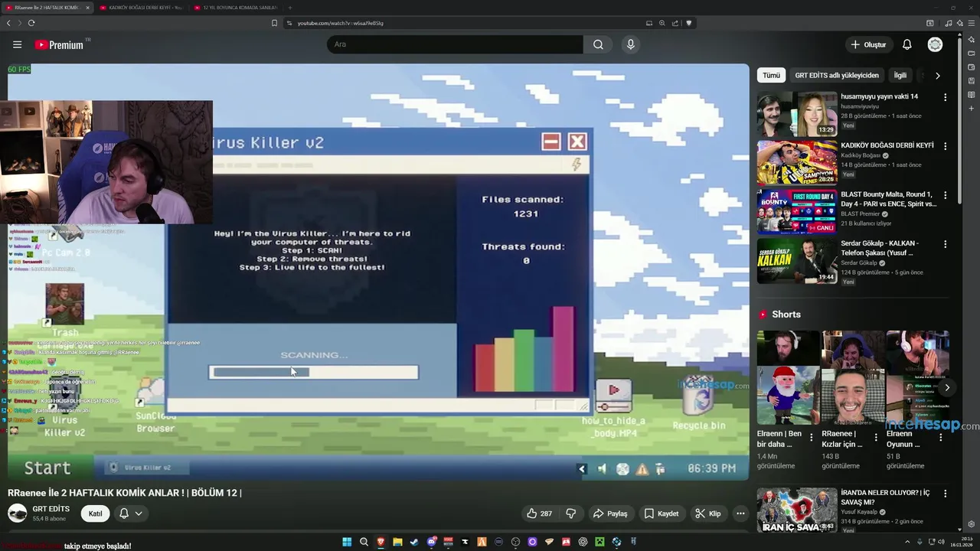The width and height of the screenshot is (980, 551).
Task: Show more Shorts with the right arrow
Action: coord(947,387)
